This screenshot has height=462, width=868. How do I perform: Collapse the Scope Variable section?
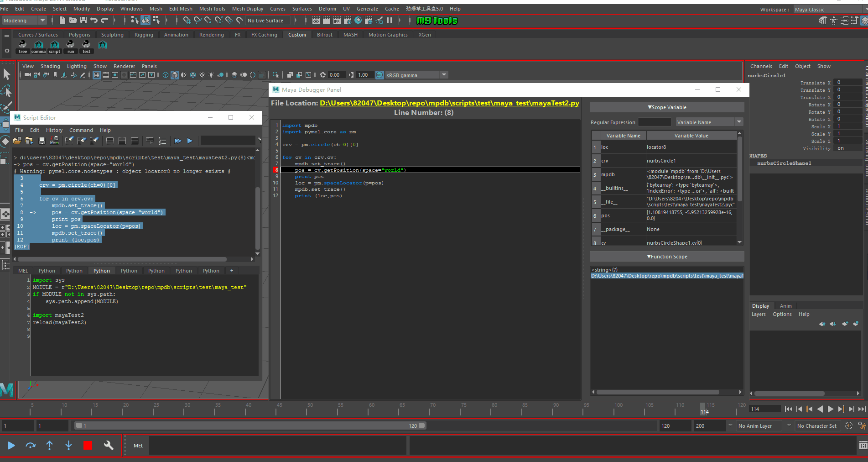(x=667, y=107)
